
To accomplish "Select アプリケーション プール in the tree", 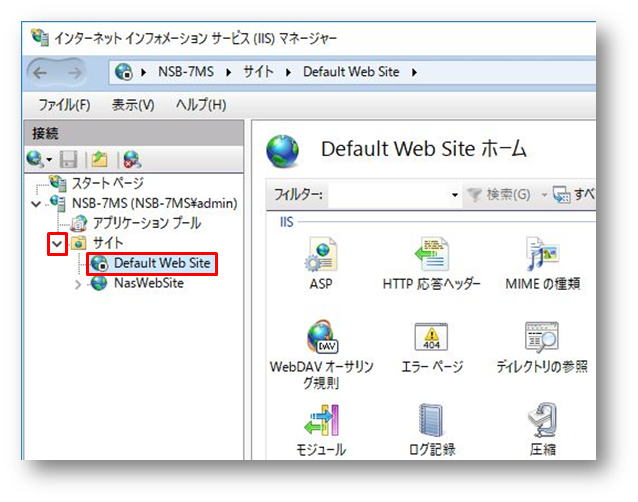I will pyautogui.click(x=147, y=223).
